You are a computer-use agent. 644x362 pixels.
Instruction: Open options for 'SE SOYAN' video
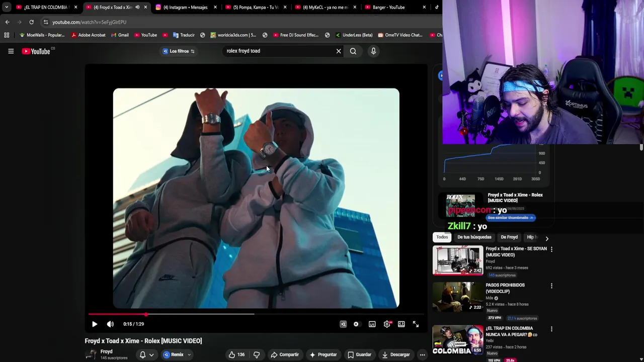[x=551, y=249]
